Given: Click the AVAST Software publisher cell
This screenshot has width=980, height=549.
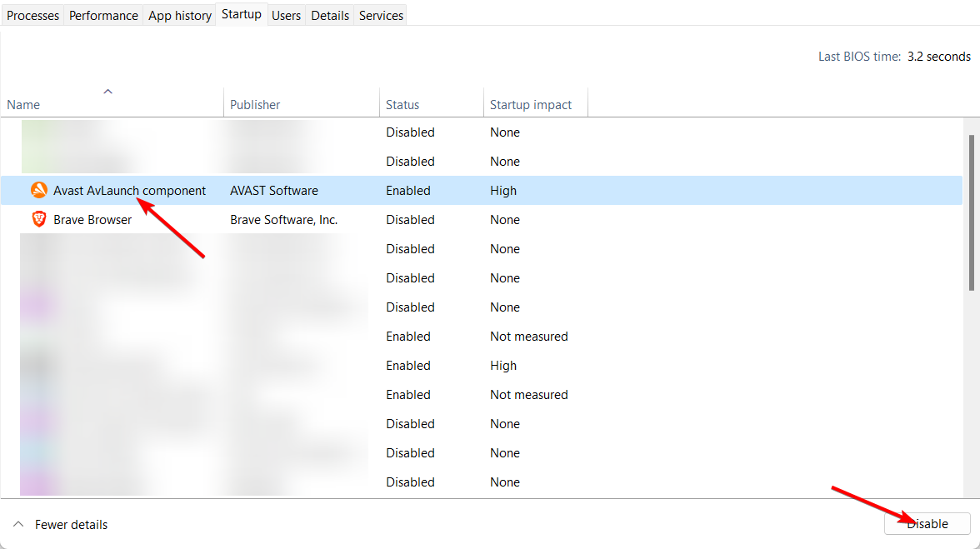Looking at the screenshot, I should 273,191.
